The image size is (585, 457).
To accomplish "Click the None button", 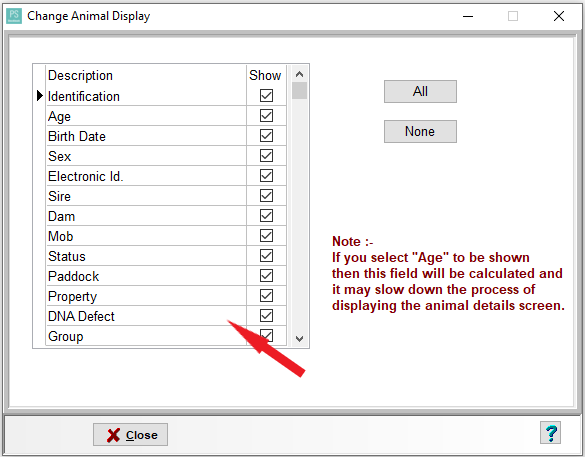I will coord(420,131).
